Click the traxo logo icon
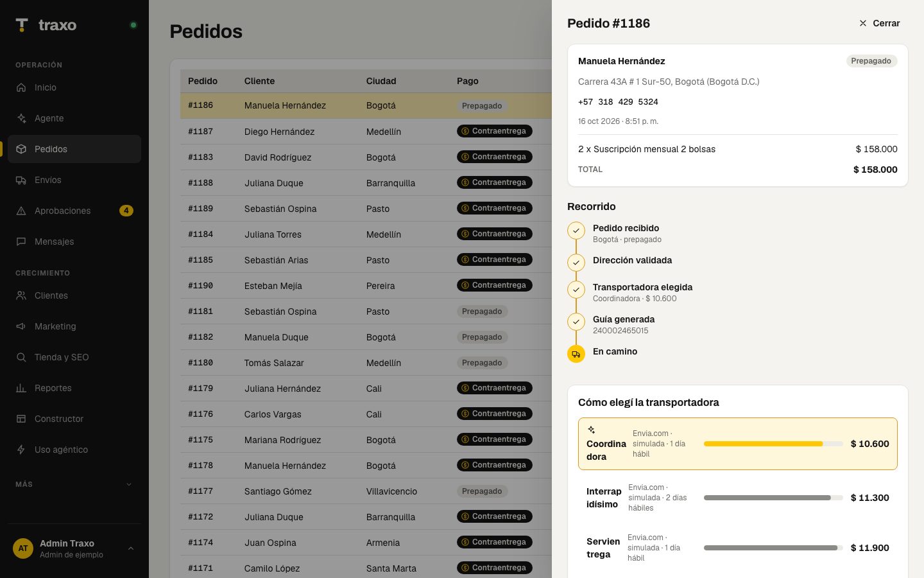This screenshot has height=578, width=924. pos(22,25)
